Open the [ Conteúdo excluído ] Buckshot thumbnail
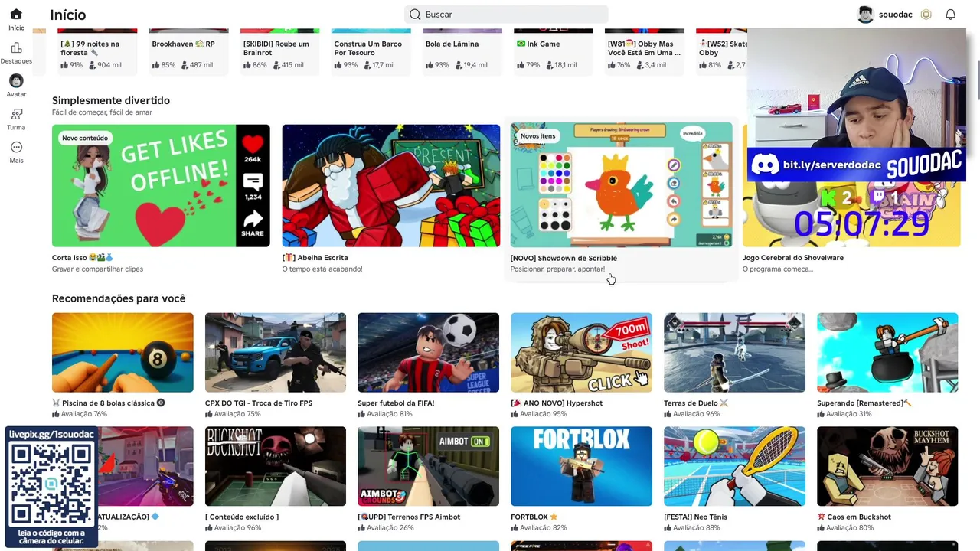980x551 pixels. pos(276,466)
